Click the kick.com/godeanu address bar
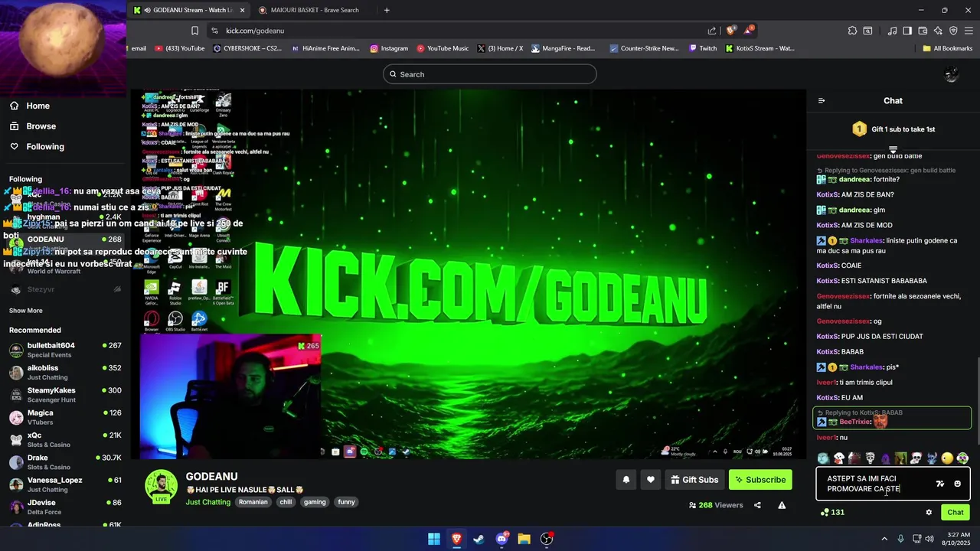980x551 pixels. (459, 31)
